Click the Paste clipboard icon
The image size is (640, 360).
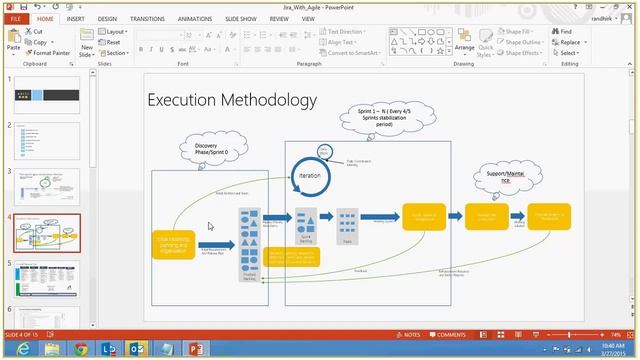point(13,37)
